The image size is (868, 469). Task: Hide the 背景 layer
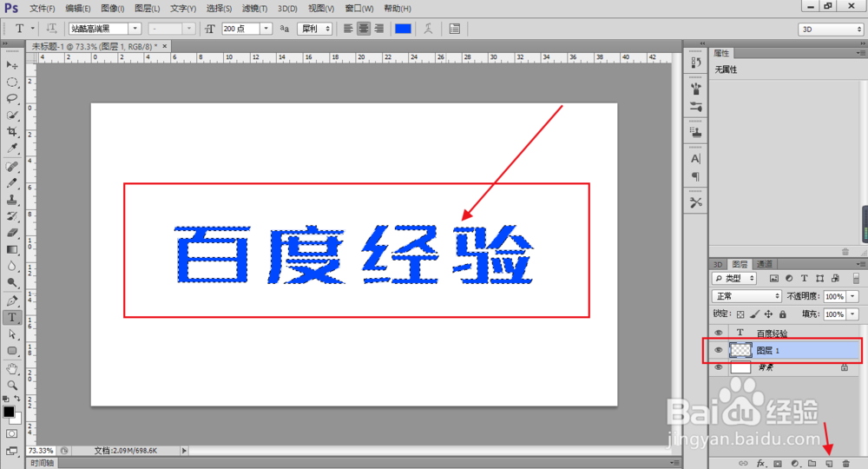(x=719, y=367)
